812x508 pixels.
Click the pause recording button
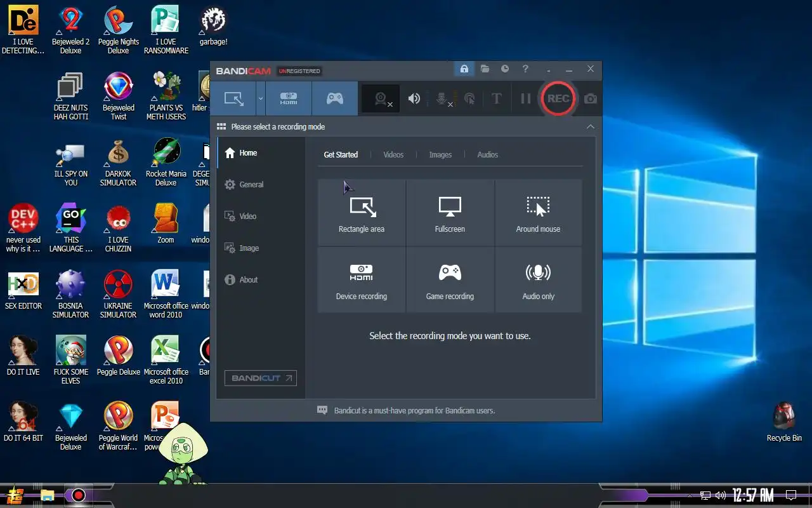tap(525, 98)
